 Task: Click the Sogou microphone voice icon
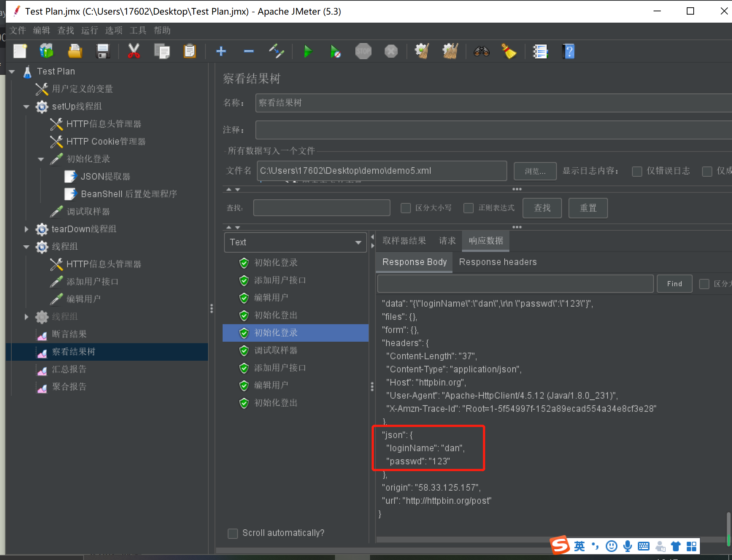pyautogui.click(x=628, y=546)
